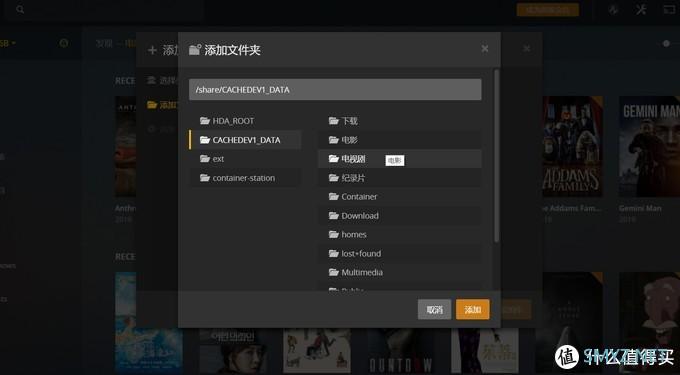Image resolution: width=680 pixels, height=375 pixels.
Task: Click the folder icon beside 纪录片
Action: pyautogui.click(x=333, y=178)
